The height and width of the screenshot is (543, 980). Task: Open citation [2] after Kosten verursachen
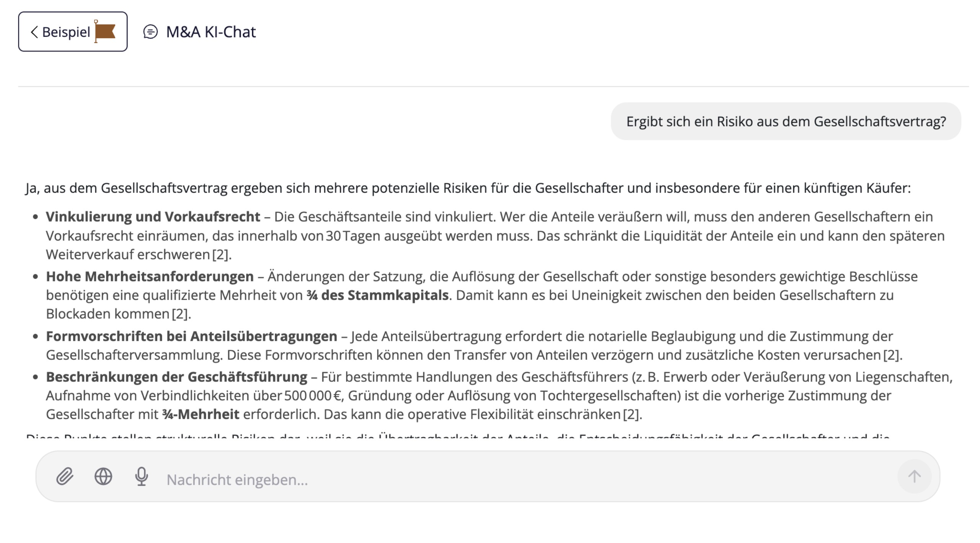tap(892, 355)
